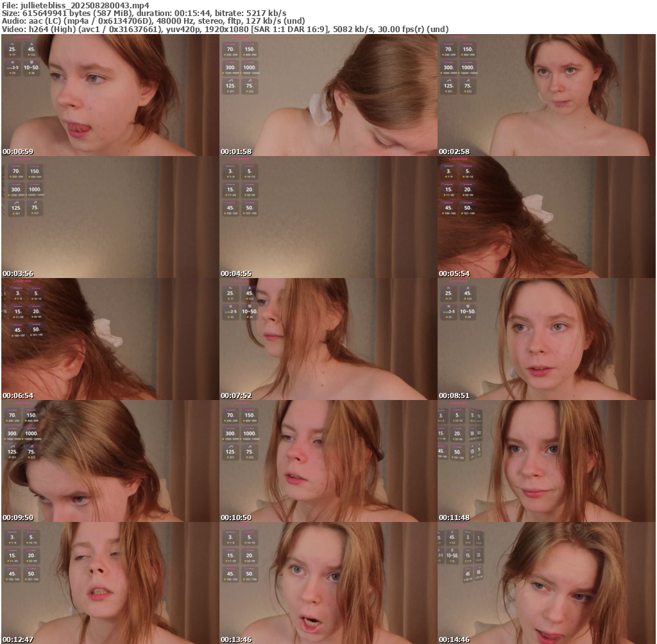Screen dimensions: 657x644
Task: Select the thumbnail timestamped 00:10:50
Action: tap(328, 461)
